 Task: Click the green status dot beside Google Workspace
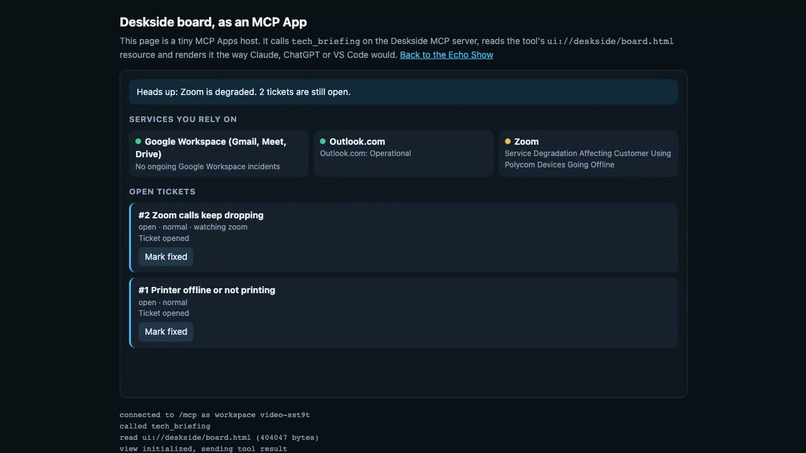point(138,141)
